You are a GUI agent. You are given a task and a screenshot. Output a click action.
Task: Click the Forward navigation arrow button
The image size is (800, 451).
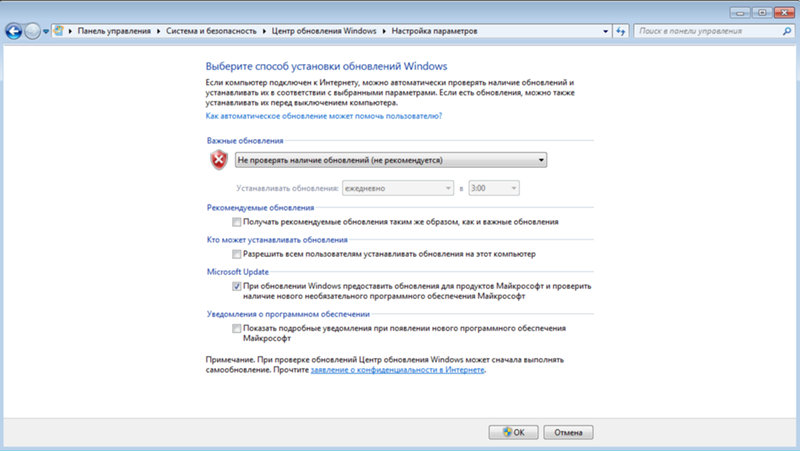(x=35, y=32)
